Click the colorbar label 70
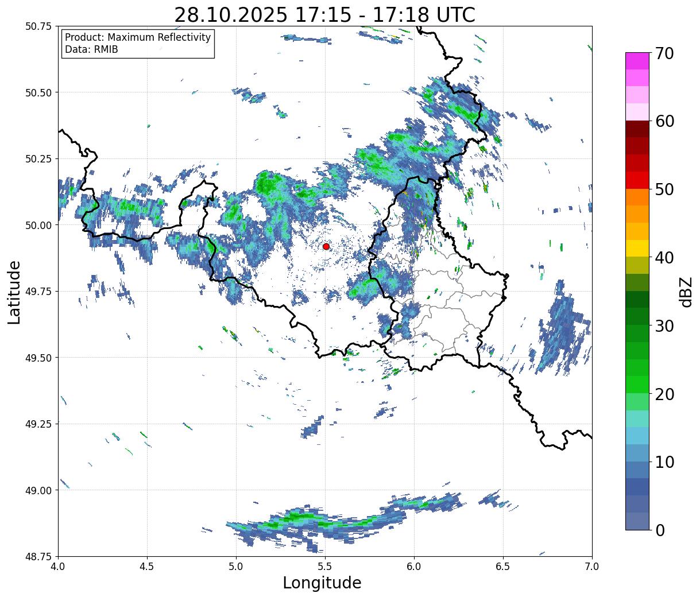 coord(664,53)
